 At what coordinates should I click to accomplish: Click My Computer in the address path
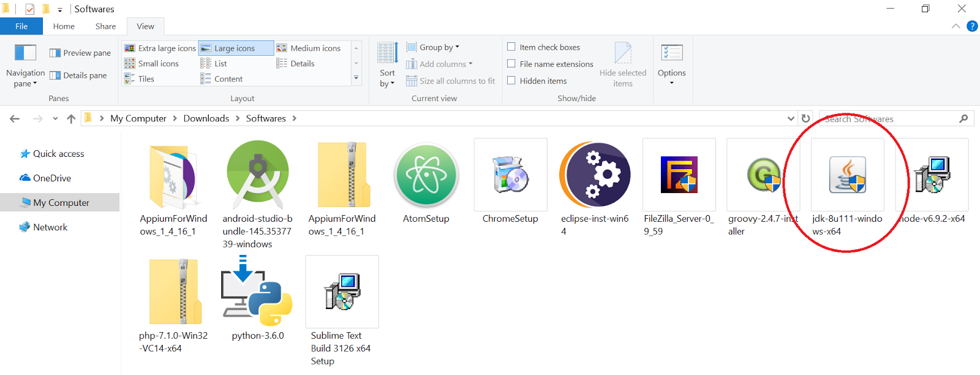pos(138,118)
